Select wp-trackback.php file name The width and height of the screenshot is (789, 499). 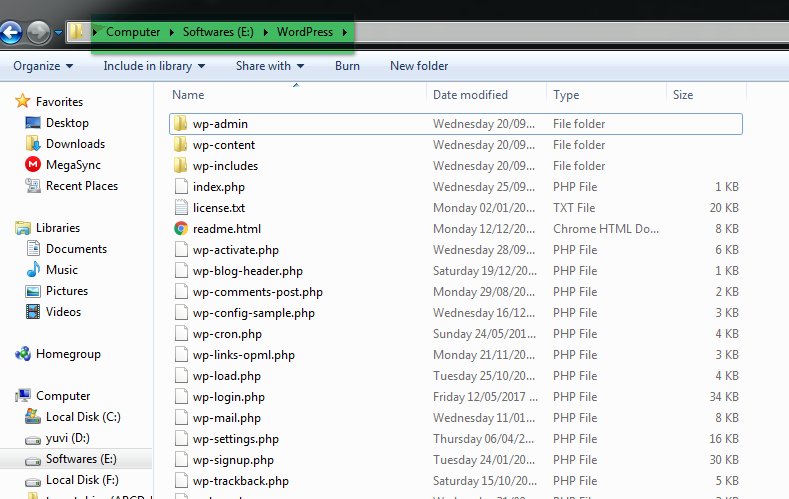(241, 481)
